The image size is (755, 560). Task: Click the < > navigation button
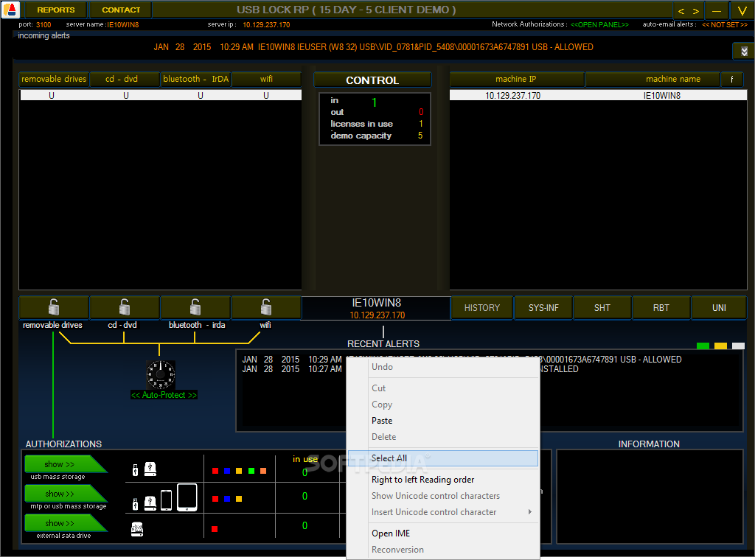[689, 10]
